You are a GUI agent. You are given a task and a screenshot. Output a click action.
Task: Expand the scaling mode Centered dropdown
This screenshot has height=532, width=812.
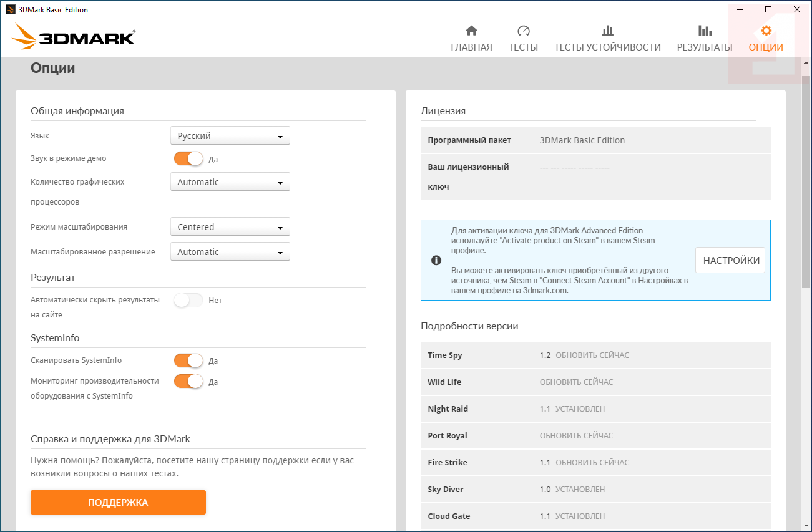(230, 227)
